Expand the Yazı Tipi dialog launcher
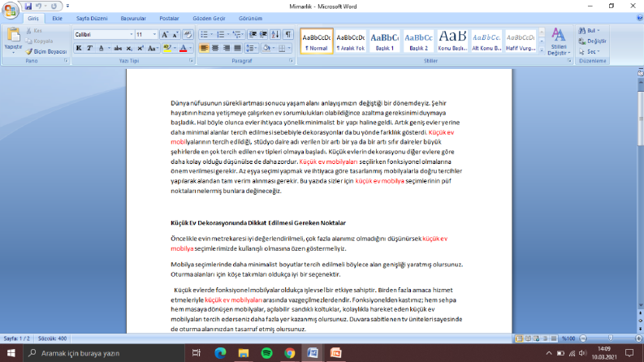 pos(191,61)
